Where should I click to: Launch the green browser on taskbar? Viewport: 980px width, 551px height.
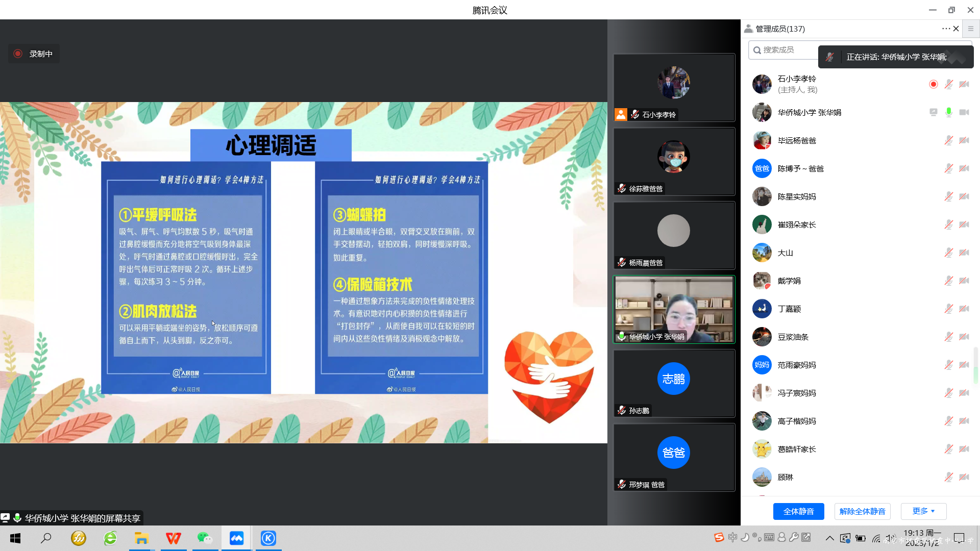pos(110,538)
